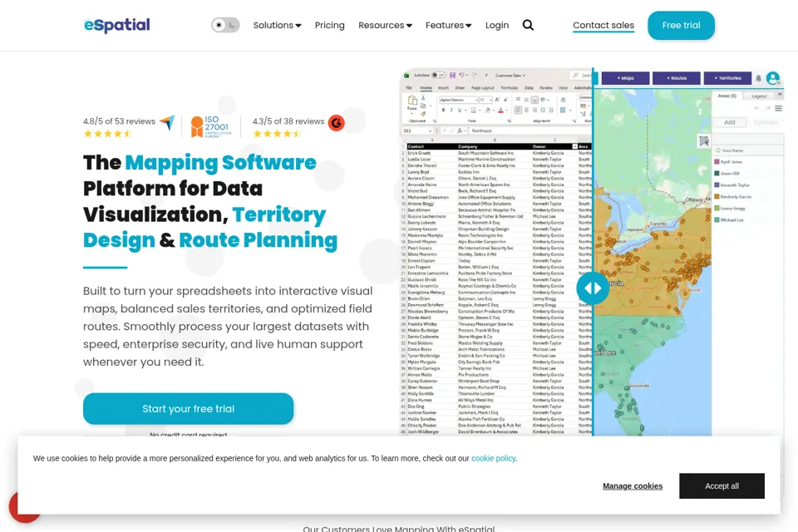Click the selection tool icon on the map edge
The image size is (798, 532).
(x=704, y=141)
